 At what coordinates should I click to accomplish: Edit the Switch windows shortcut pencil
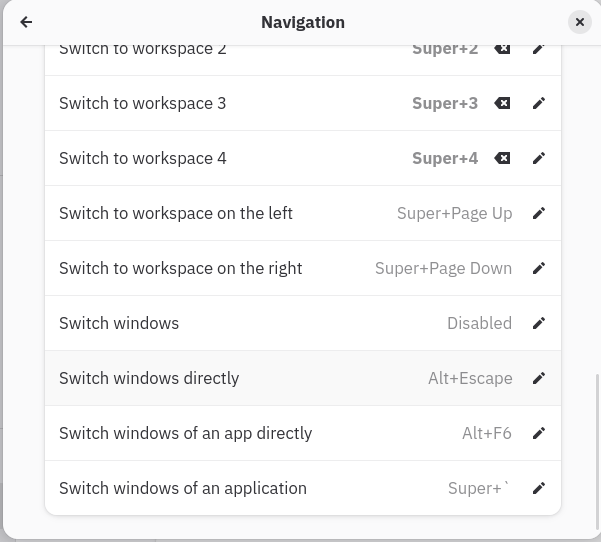539,323
